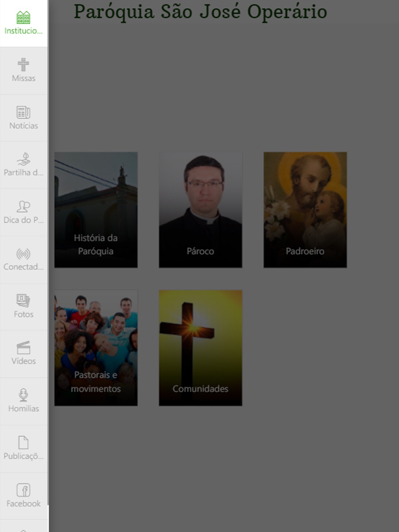Screen dimensions: 399x532
Task: Select the Missas menu label
Action: point(24,78)
